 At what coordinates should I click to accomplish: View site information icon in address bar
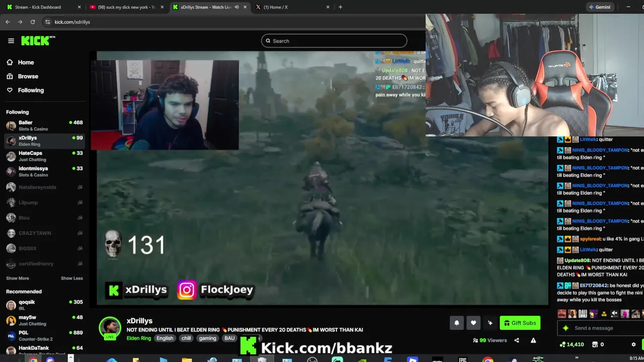(x=48, y=22)
